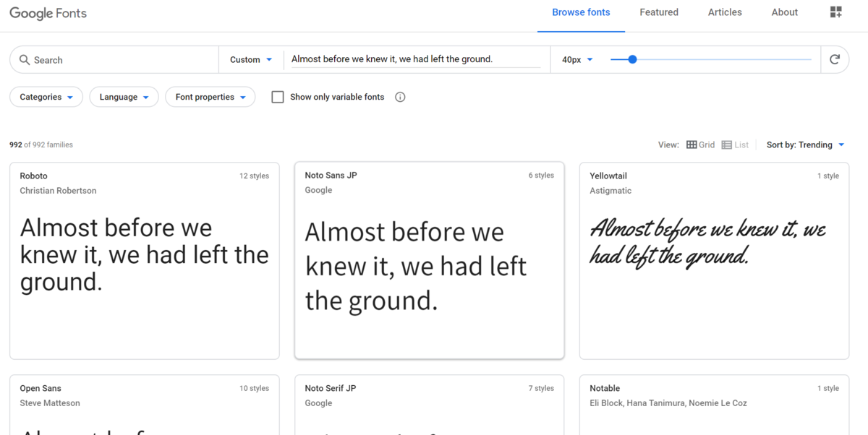This screenshot has width=868, height=435.
Task: Click designers Eli Block, Hana Tanimura, Noemie Le Coz
Action: (x=668, y=403)
